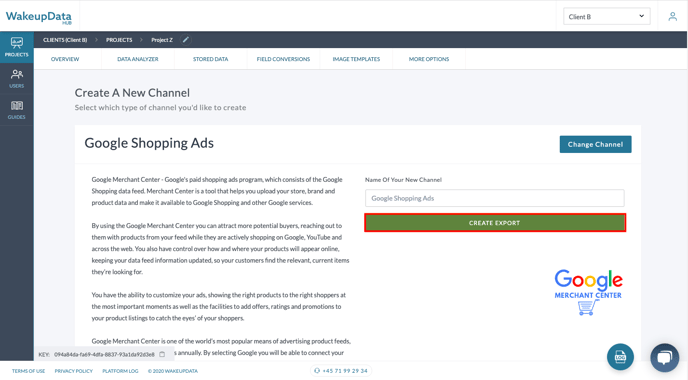
Task: Click the KEY value text
Action: pos(104,355)
